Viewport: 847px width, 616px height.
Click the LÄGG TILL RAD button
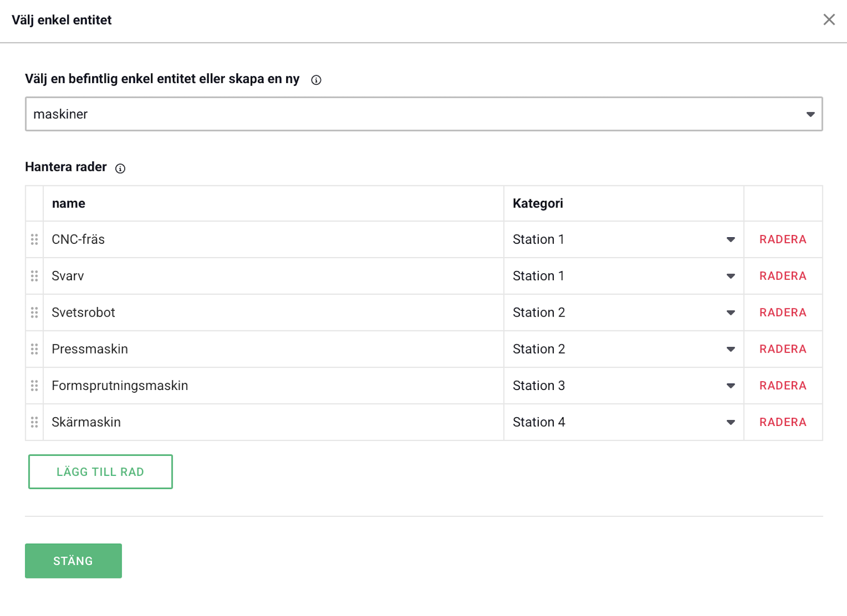100,472
